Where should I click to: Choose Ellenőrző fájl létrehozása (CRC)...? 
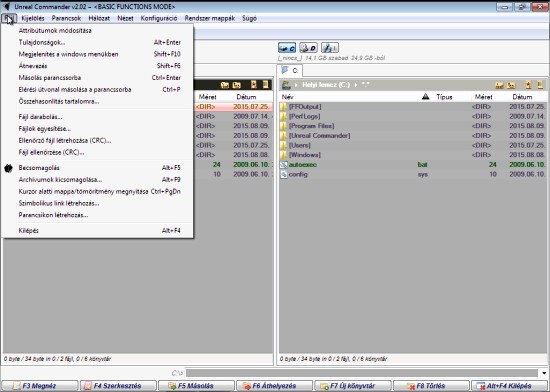(x=98, y=141)
